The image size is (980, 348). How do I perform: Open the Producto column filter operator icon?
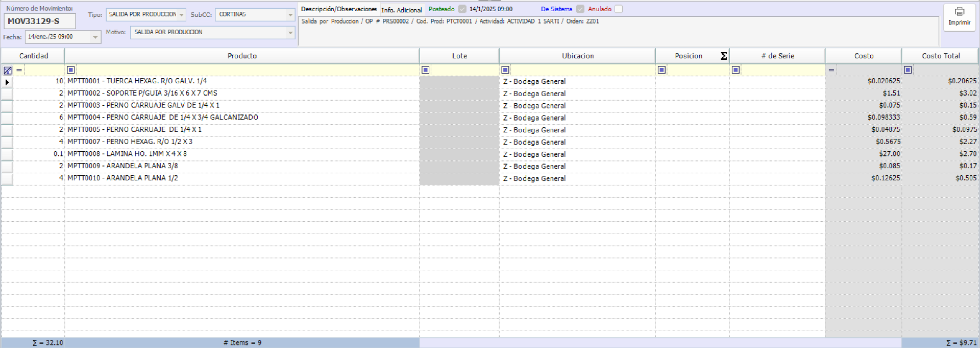[x=71, y=70]
